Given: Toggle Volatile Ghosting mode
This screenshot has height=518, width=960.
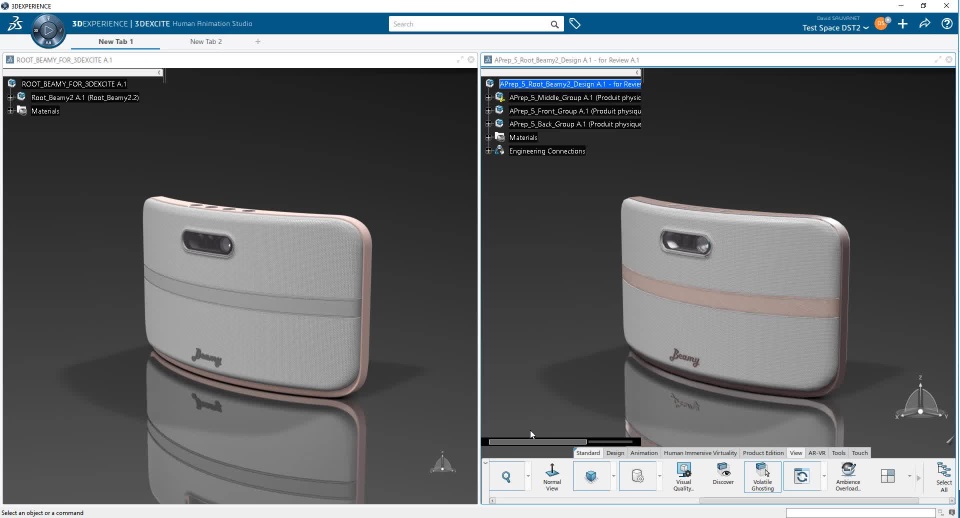Looking at the screenshot, I should click(763, 475).
